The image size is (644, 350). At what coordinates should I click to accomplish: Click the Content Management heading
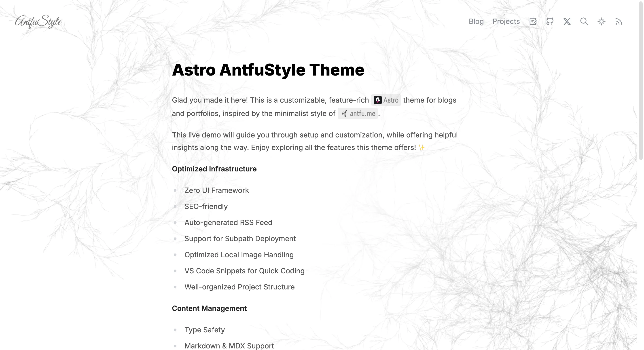[x=209, y=308]
